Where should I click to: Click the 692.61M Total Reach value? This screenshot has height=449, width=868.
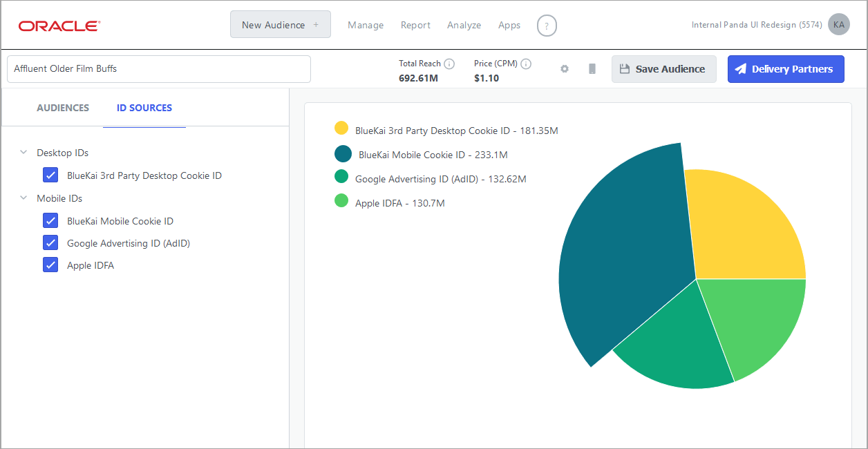pos(418,78)
